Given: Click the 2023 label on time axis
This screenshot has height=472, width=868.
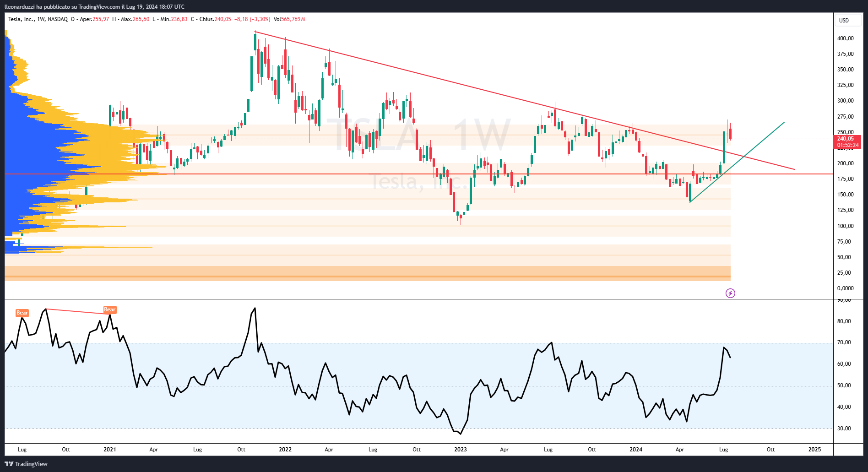Looking at the screenshot, I should [461, 450].
